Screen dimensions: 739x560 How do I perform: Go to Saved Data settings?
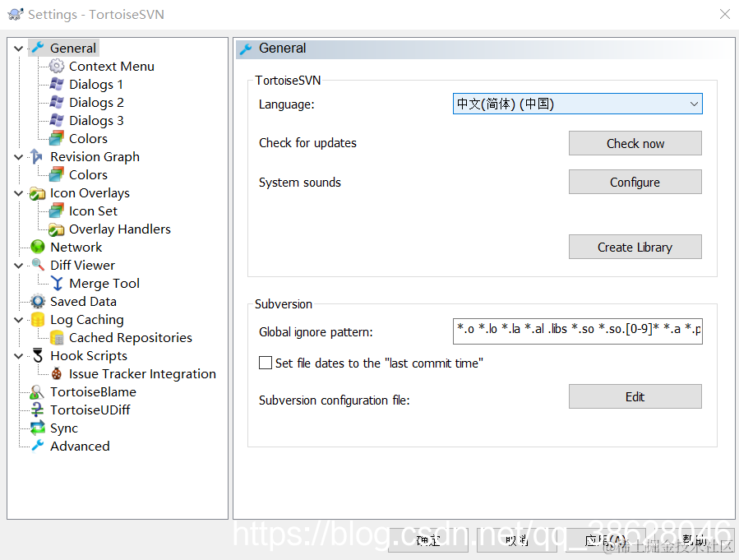pyautogui.click(x=83, y=301)
